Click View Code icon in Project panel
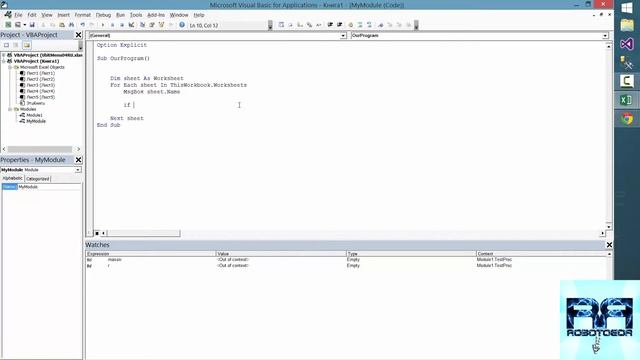Screen dimensions: 640x360 [x=7, y=45]
